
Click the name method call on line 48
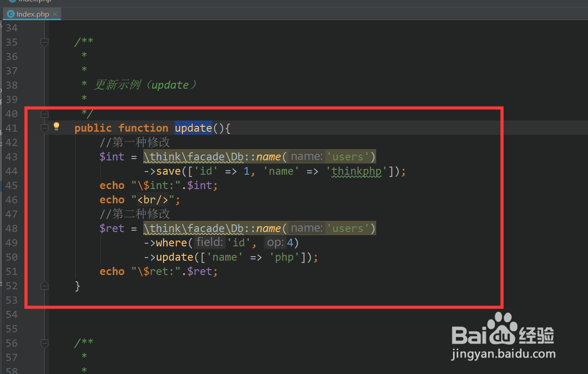click(x=268, y=228)
